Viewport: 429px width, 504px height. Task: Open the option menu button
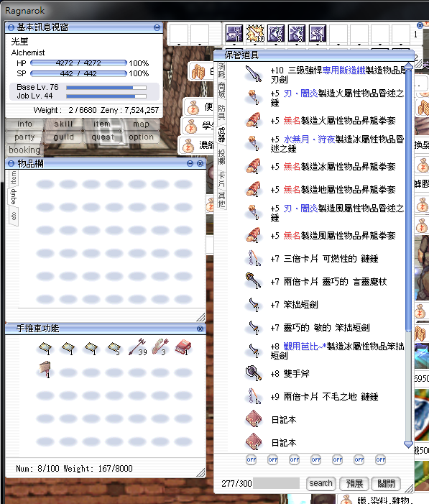click(141, 137)
